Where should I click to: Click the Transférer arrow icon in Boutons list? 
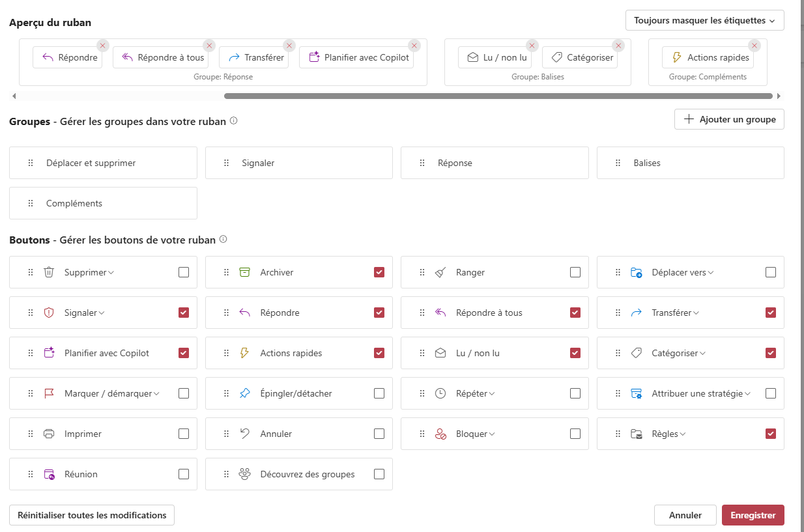637,313
